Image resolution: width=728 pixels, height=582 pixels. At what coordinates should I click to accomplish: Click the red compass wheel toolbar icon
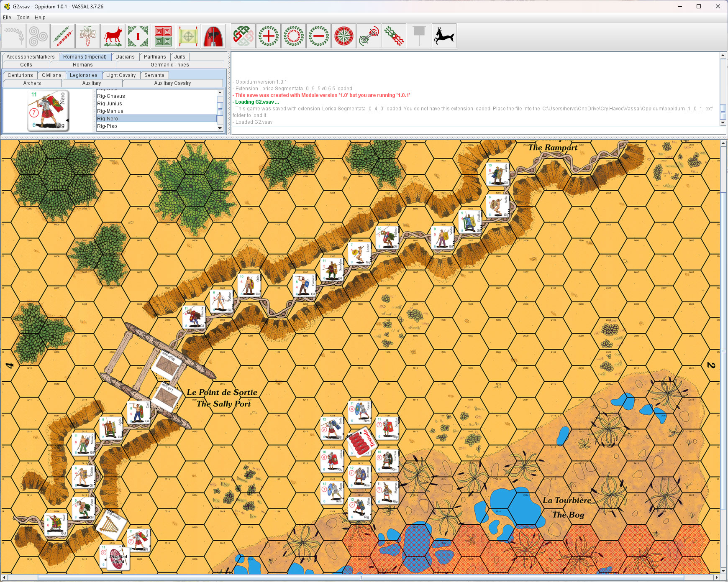click(344, 36)
